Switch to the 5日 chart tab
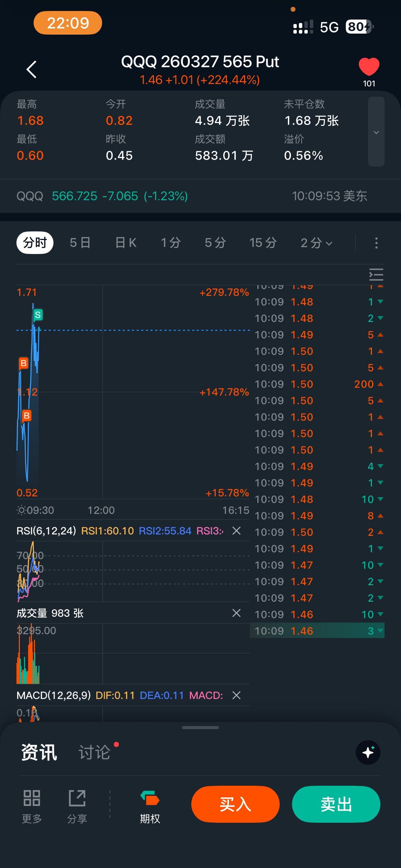401x868 pixels. click(x=80, y=243)
